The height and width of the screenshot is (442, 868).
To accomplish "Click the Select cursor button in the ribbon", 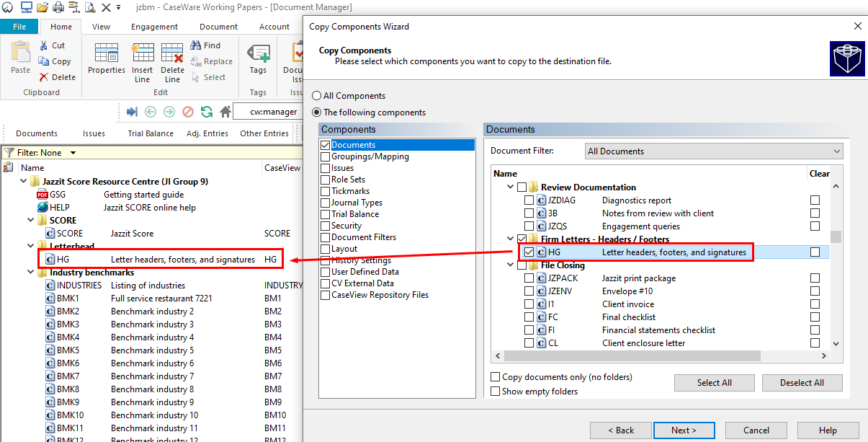I will (x=209, y=77).
